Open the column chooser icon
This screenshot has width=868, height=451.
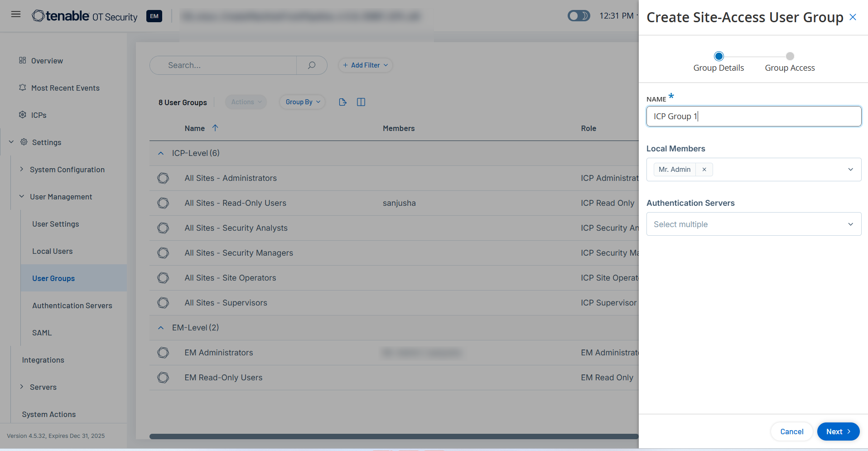(x=361, y=102)
